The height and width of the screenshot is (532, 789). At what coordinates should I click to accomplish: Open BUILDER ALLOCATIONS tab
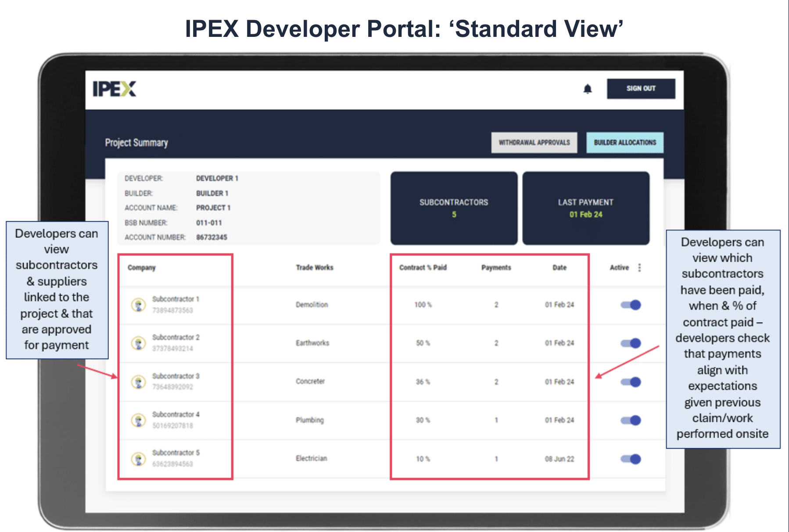[x=625, y=143]
